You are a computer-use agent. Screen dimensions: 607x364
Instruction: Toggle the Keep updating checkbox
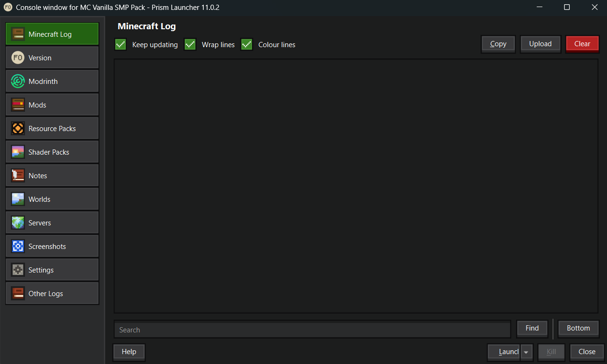(121, 44)
